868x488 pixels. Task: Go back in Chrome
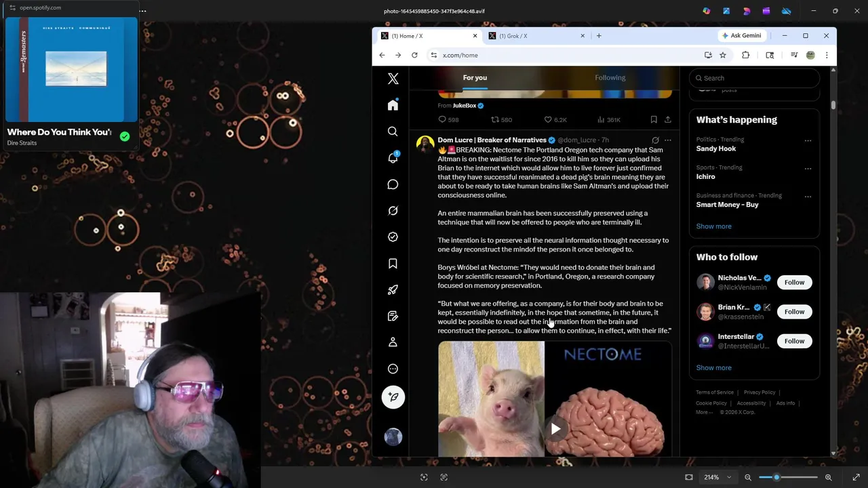pyautogui.click(x=382, y=55)
